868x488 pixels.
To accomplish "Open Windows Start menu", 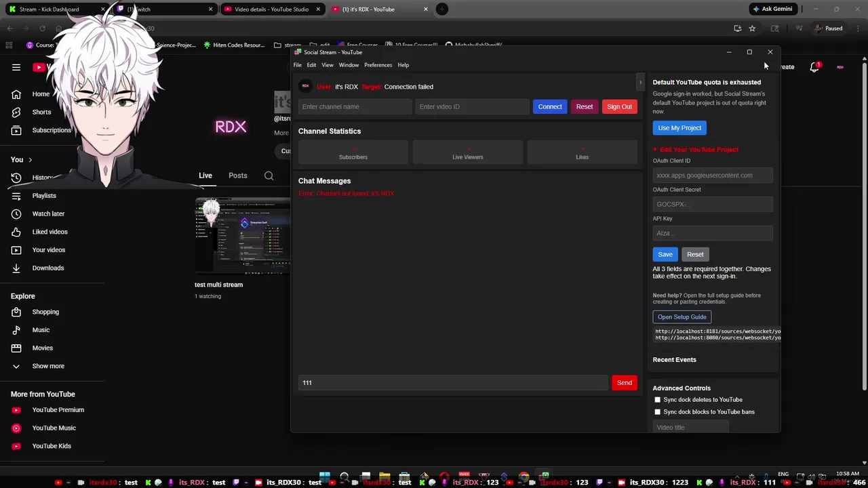I will (x=324, y=476).
